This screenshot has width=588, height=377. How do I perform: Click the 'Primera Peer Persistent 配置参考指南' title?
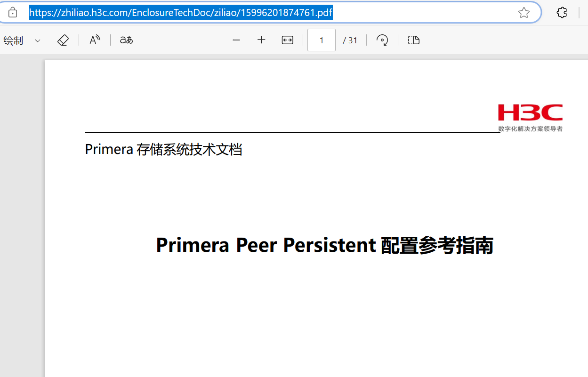click(x=324, y=245)
